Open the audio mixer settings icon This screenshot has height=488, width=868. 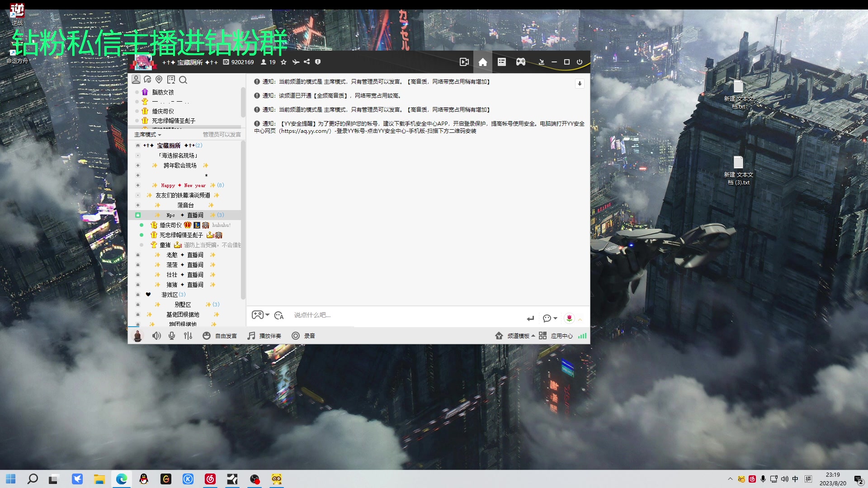[188, 336]
